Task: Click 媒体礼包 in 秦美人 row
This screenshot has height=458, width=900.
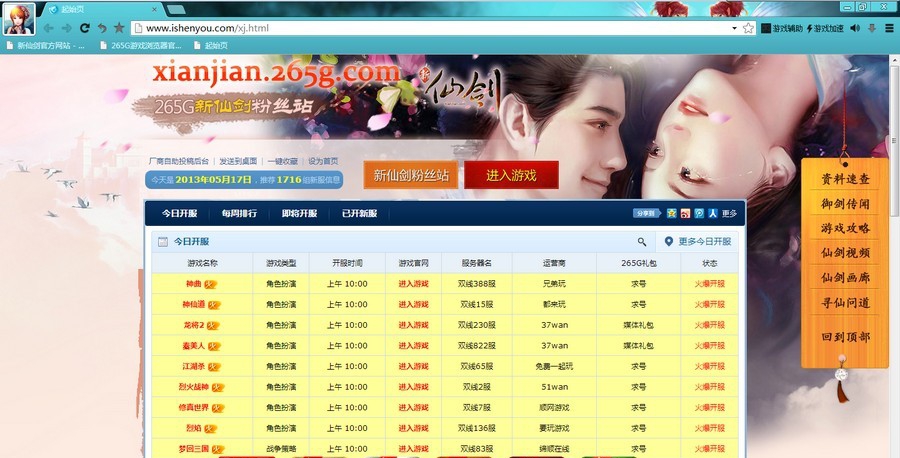Action: (638, 346)
